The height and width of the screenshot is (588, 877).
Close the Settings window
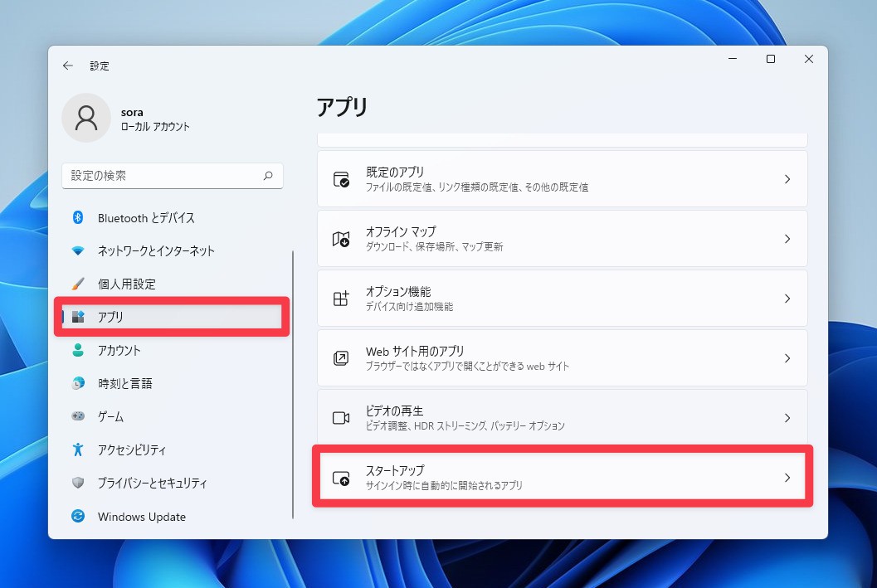(x=809, y=59)
